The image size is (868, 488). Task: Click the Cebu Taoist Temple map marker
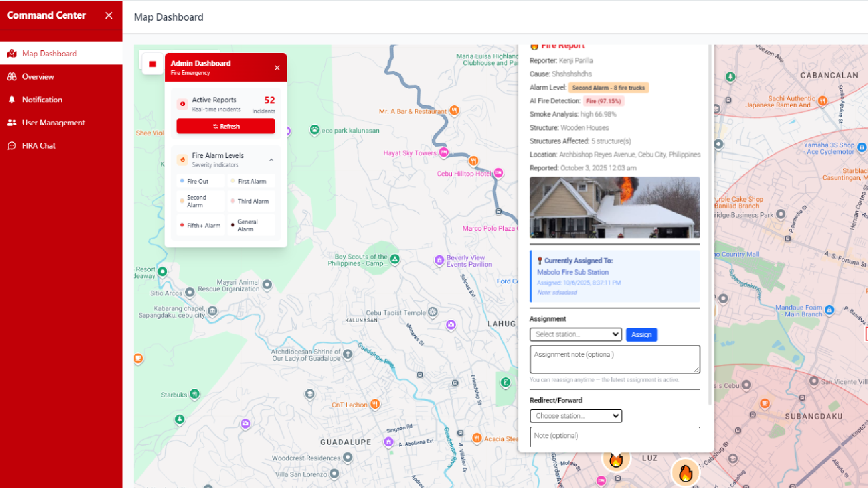coord(433,312)
